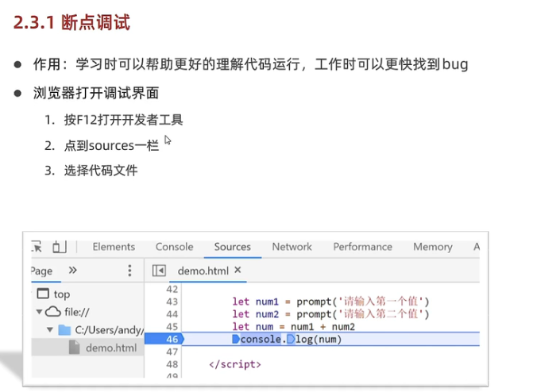Switch to the Performance tab
560x392 pixels.
[x=362, y=247]
